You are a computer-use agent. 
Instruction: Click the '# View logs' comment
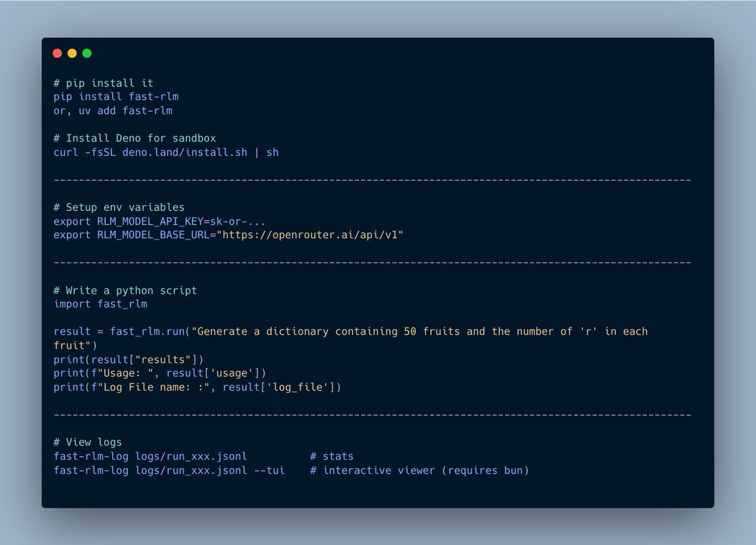coord(87,442)
